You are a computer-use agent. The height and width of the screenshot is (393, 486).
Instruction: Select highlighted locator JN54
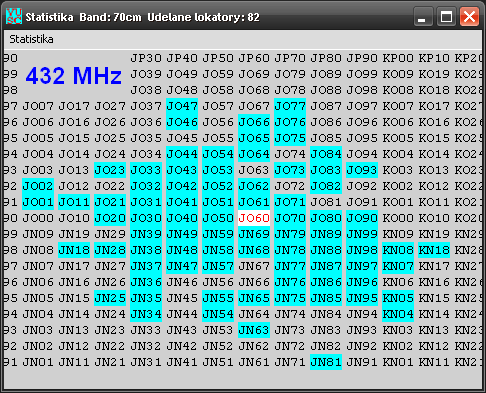[x=218, y=314]
